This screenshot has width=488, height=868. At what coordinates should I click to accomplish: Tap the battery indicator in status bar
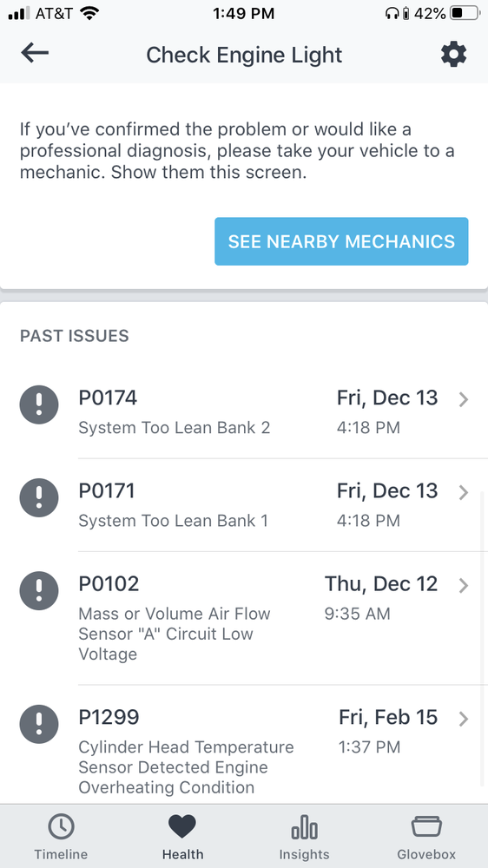point(465,13)
